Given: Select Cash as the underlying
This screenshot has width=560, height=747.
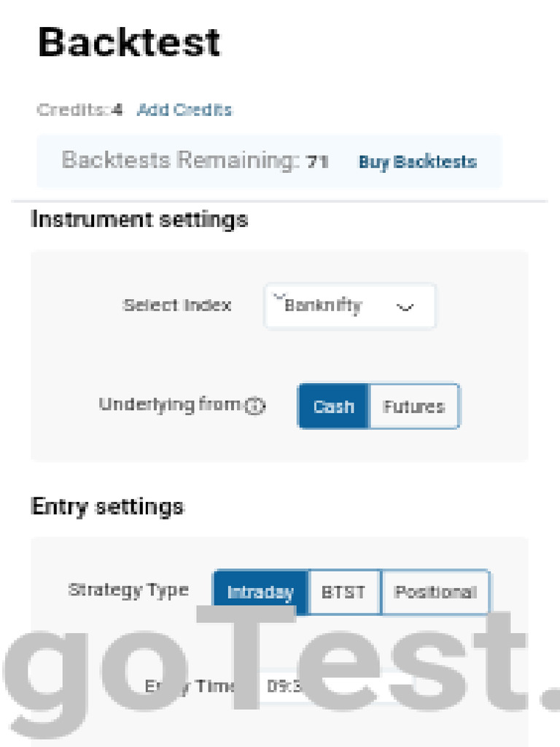Looking at the screenshot, I should coord(333,406).
